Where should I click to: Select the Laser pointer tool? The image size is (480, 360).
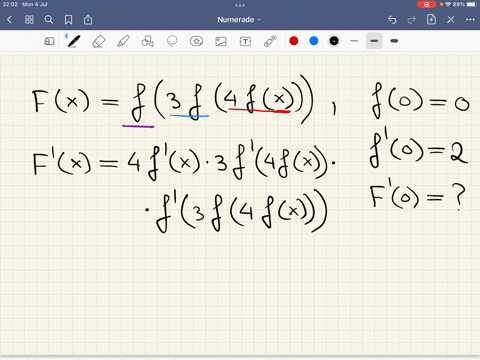pos(270,41)
